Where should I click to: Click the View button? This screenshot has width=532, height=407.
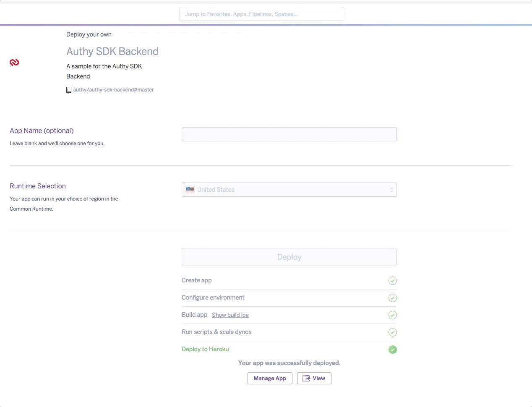coord(314,378)
